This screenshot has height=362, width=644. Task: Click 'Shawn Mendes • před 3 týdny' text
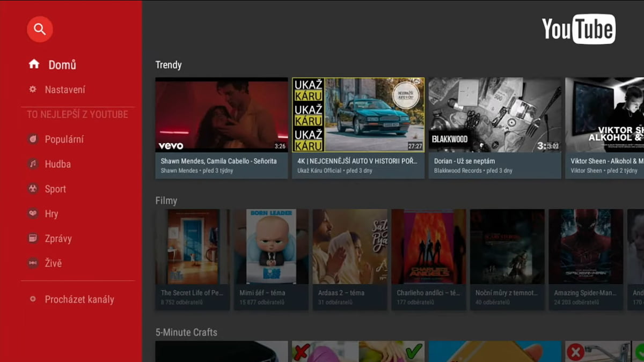click(196, 171)
